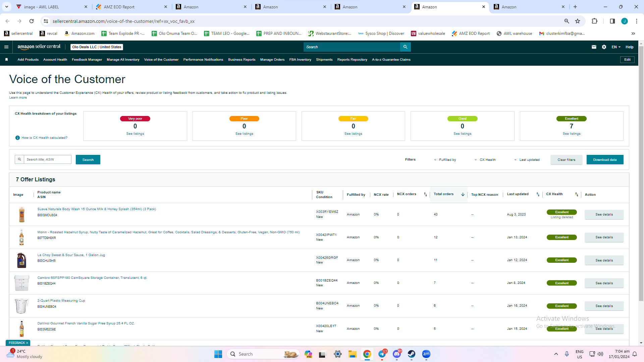Open Feedback Manager
Image resolution: width=644 pixels, height=362 pixels.
click(x=87, y=60)
